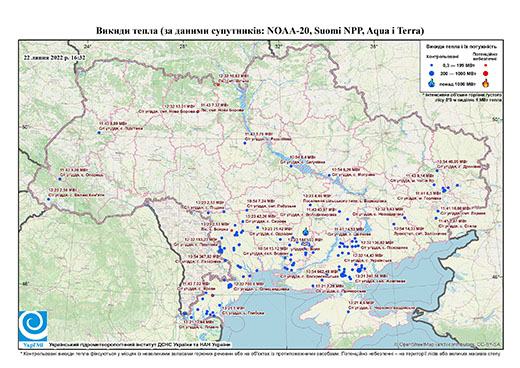
Task: Click the blue marker labeled 11:43 5.89 MW
Action: [x=99, y=132]
